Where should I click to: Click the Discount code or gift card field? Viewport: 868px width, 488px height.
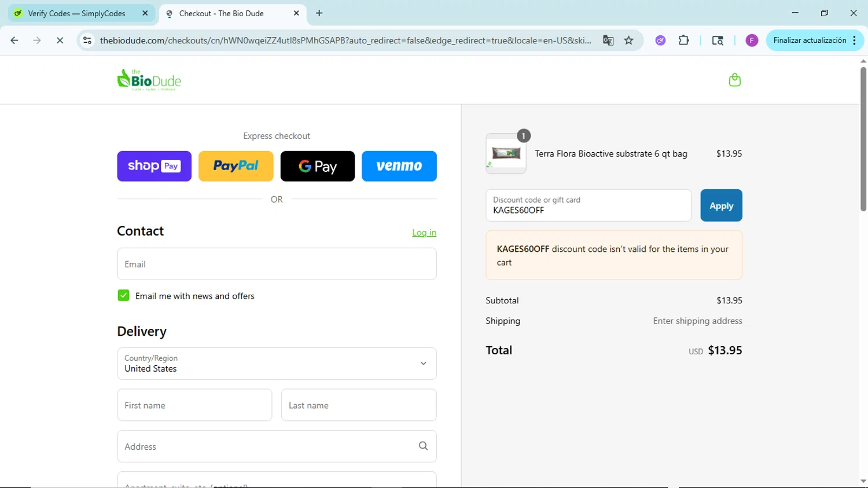pyautogui.click(x=589, y=206)
